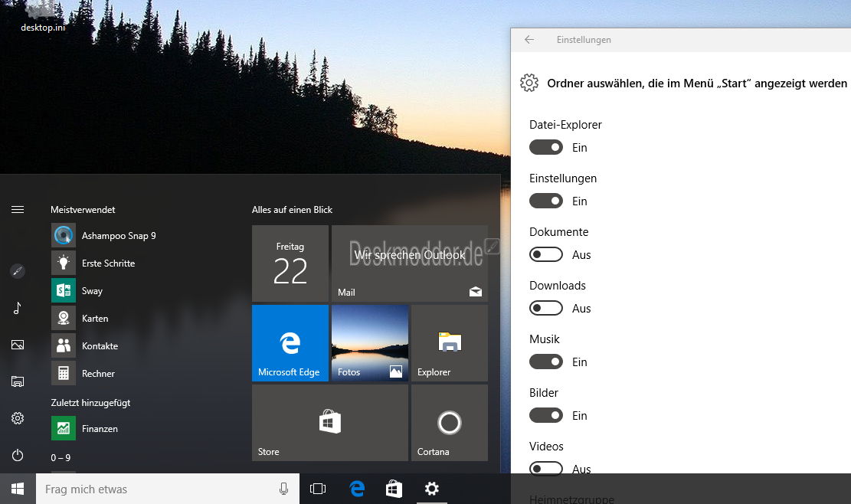Turn off the Datei-Explorer toggle
Image resolution: width=851 pixels, height=504 pixels.
(546, 147)
